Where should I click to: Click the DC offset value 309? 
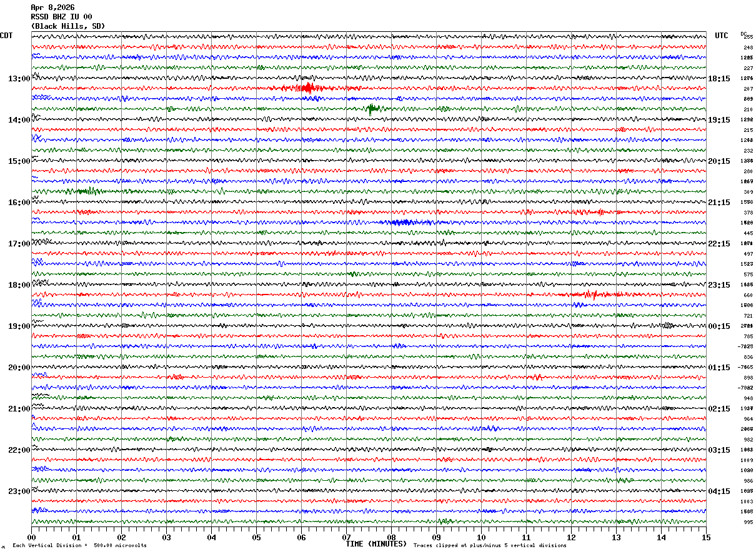(748, 192)
